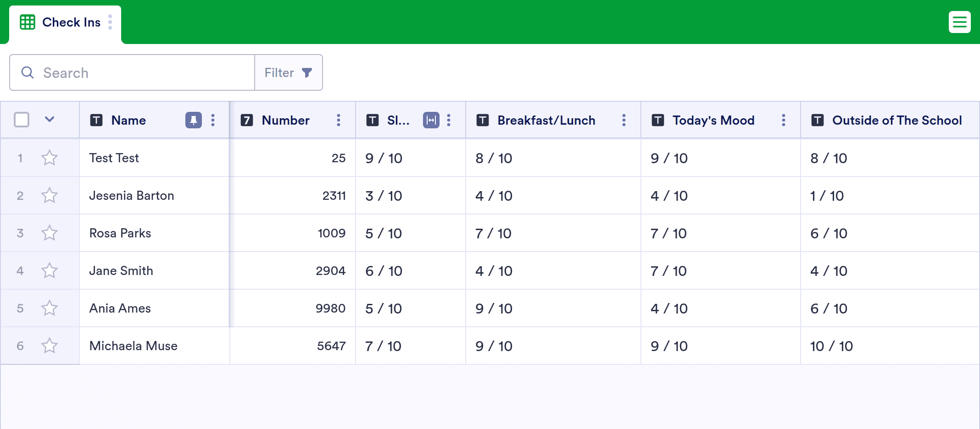Click the pin icon on Name column
The width and height of the screenshot is (980, 429).
(193, 120)
